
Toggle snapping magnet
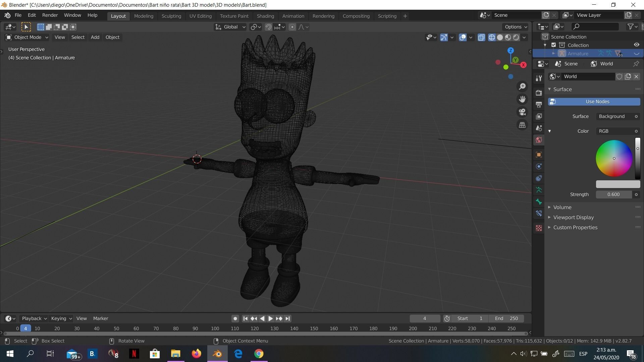tap(268, 27)
